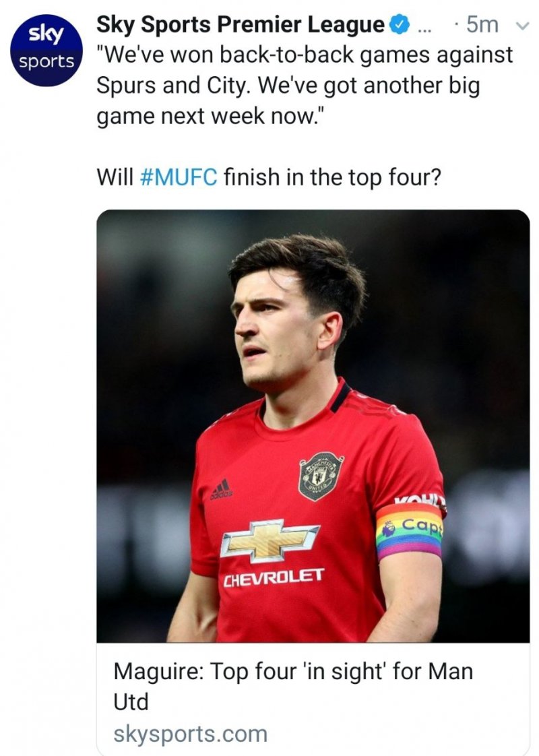The width and height of the screenshot is (539, 756).
Task: Click the CHEVROLET wordmark on the jersey
Action: coord(274,578)
